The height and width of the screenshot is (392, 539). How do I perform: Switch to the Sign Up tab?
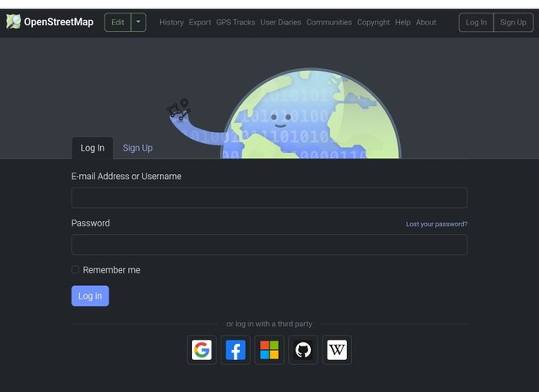137,148
